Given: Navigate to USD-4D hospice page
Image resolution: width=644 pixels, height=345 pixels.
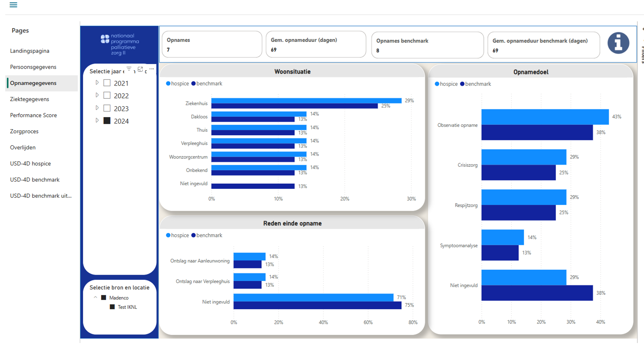Looking at the screenshot, I should [x=30, y=164].
